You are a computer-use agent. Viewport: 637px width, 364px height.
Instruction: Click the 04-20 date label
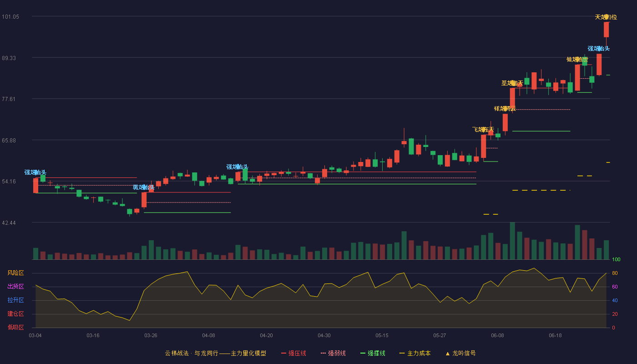pos(266,335)
